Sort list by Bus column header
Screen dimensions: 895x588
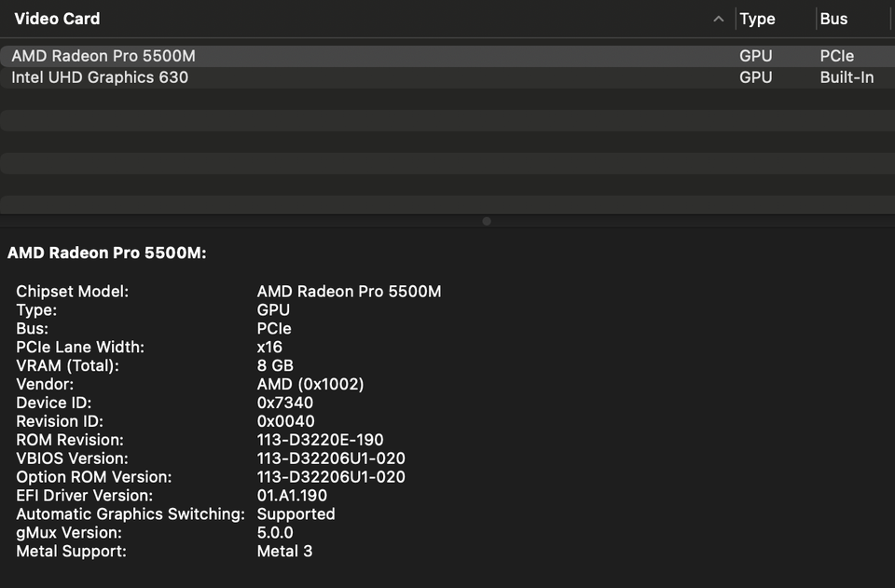click(833, 19)
